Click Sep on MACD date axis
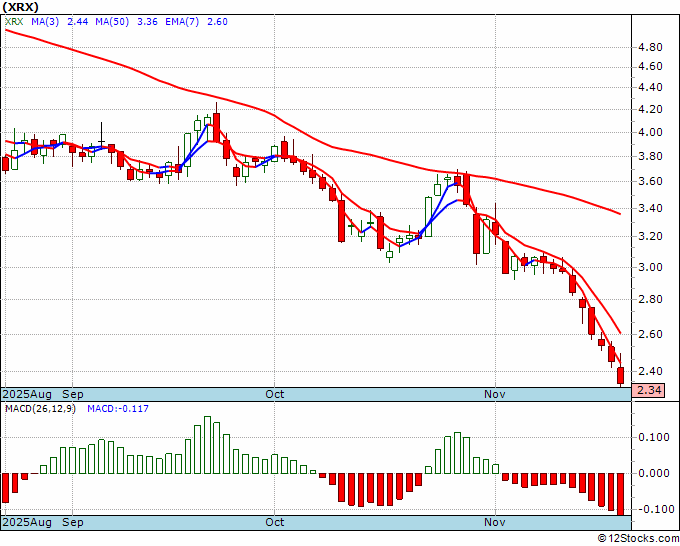The height and width of the screenshot is (546, 680). 73,522
